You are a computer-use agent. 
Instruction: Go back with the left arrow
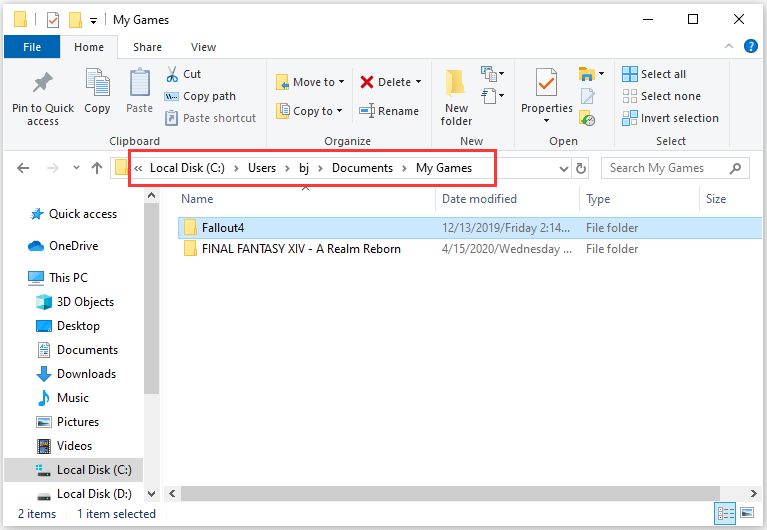point(23,168)
